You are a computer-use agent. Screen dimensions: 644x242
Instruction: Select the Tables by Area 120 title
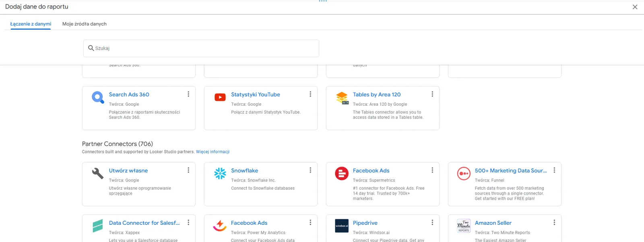(377, 94)
